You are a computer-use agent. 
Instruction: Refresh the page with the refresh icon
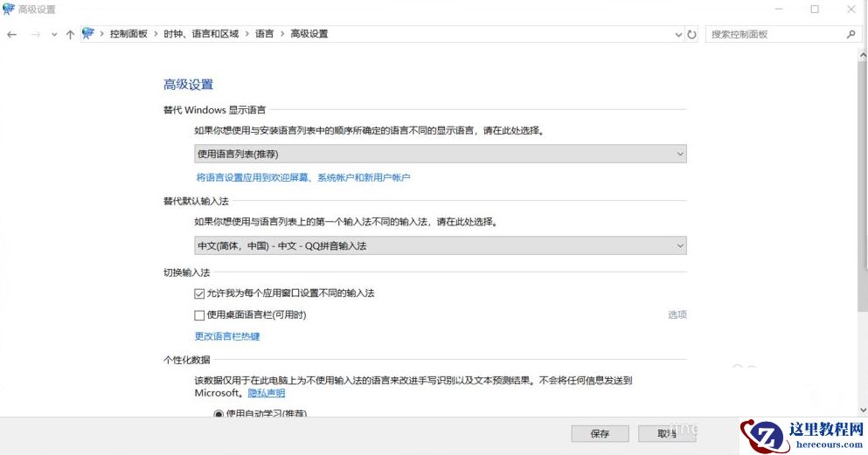692,34
